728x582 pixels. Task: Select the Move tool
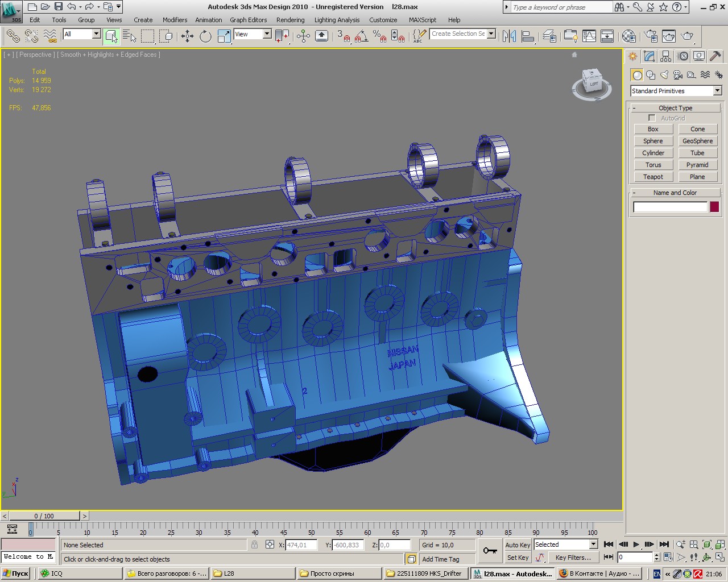tap(187, 36)
